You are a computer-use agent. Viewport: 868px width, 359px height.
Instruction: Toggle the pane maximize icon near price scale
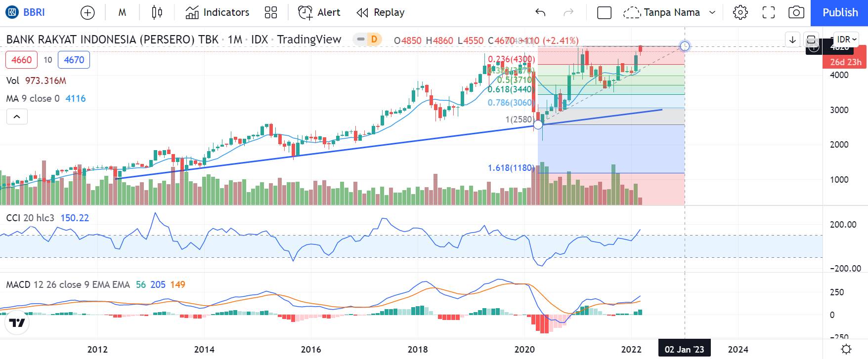pos(811,40)
